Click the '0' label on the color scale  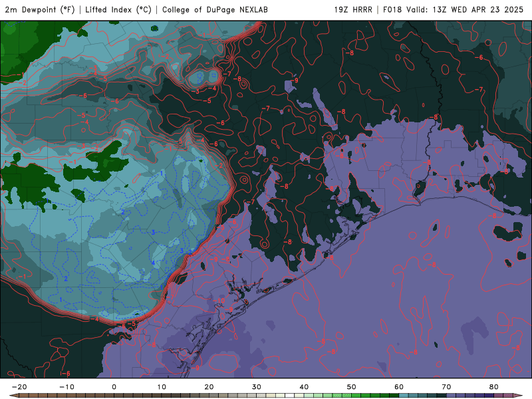pos(114,387)
